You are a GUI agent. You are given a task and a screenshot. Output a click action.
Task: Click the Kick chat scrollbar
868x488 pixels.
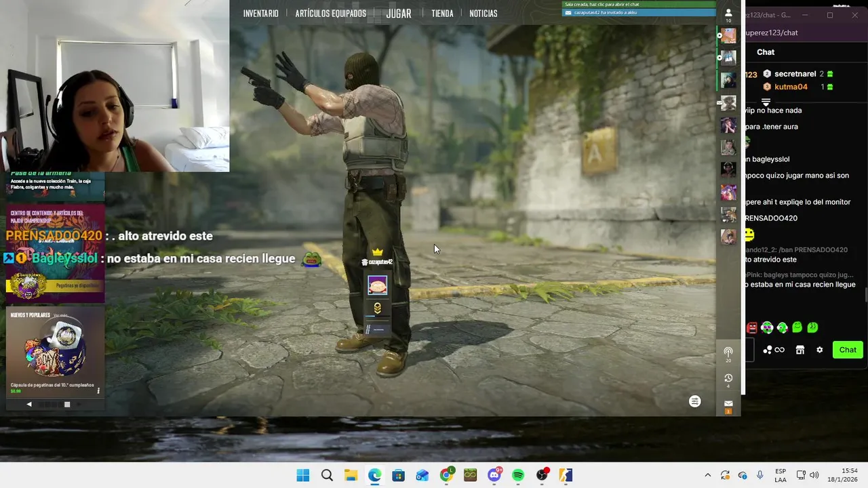pyautogui.click(x=865, y=294)
